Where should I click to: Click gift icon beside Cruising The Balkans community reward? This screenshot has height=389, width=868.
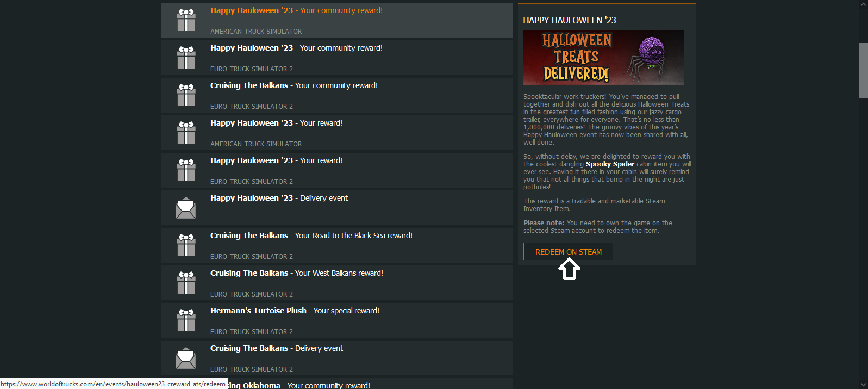(x=186, y=95)
